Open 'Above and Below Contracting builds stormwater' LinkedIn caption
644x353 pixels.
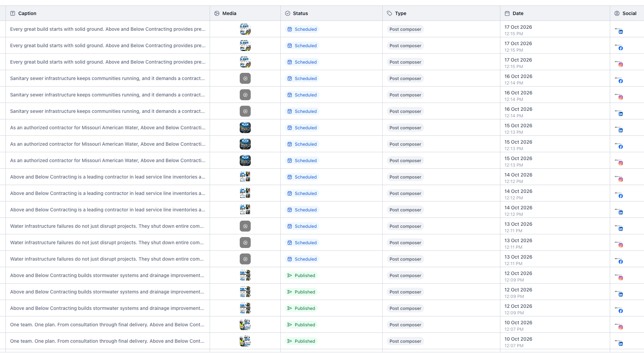tap(107, 292)
